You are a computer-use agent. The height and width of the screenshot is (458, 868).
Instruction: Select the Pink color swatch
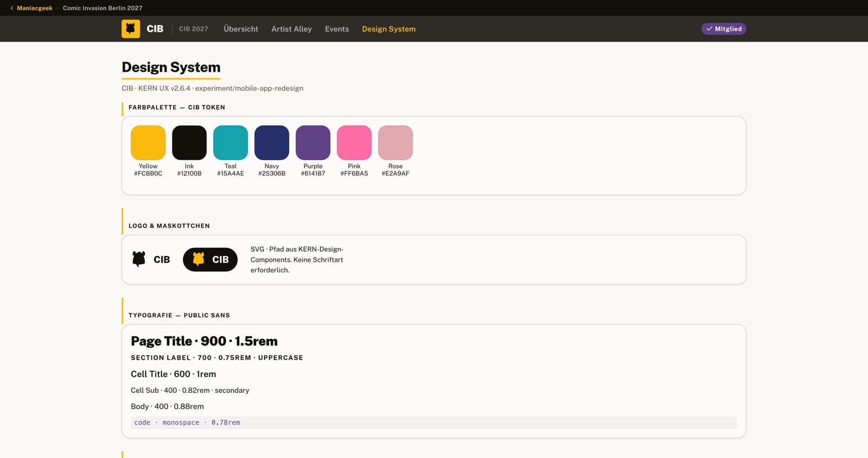click(x=354, y=143)
